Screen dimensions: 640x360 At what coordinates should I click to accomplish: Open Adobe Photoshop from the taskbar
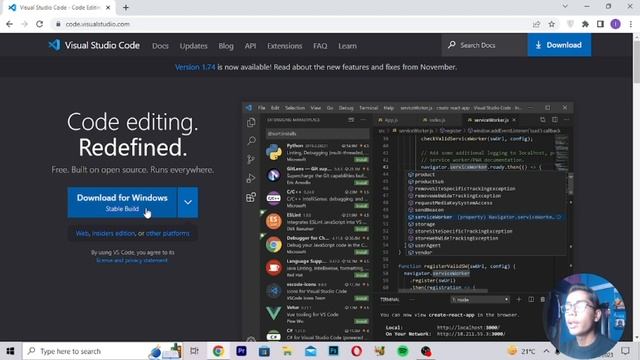[x=333, y=351]
